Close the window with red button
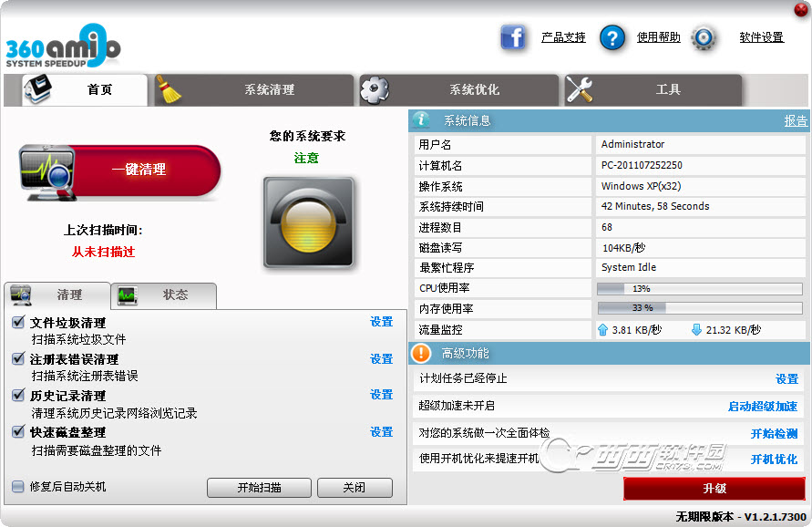Screen dimensions: 812x527 800,9
